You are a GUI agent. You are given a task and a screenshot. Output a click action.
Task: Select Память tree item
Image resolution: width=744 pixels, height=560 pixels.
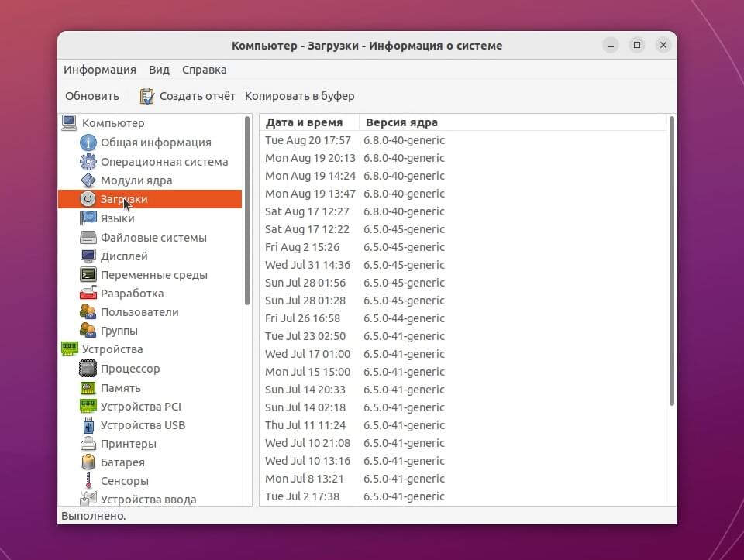tap(121, 388)
